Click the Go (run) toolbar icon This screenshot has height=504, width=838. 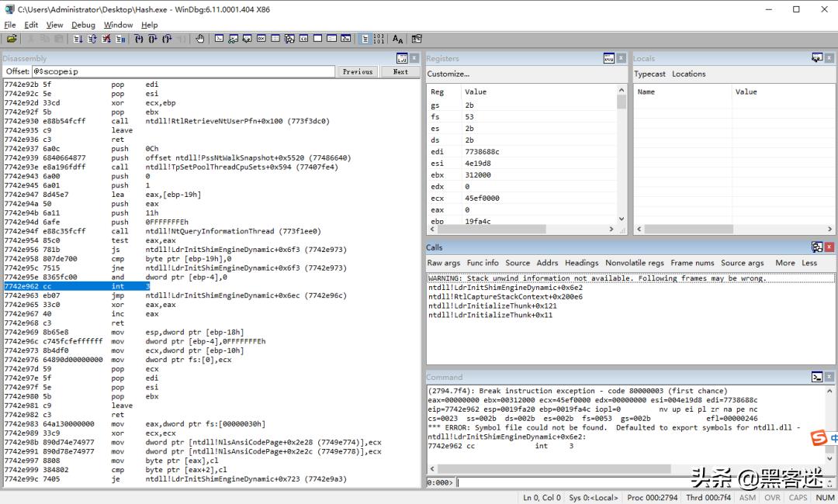78,39
